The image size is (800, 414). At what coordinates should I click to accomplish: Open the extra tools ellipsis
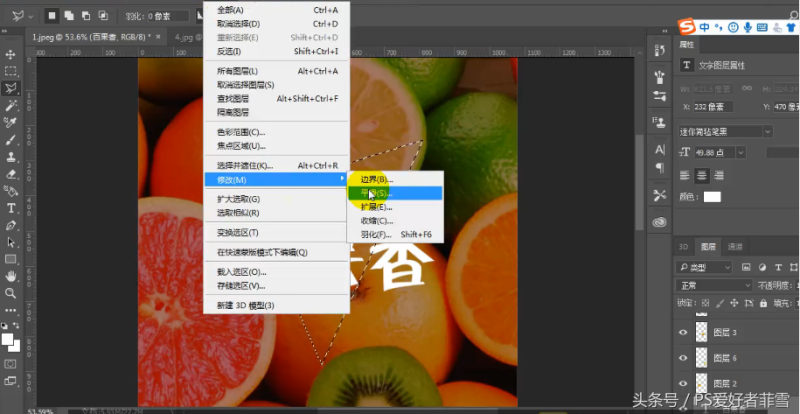coord(10,310)
